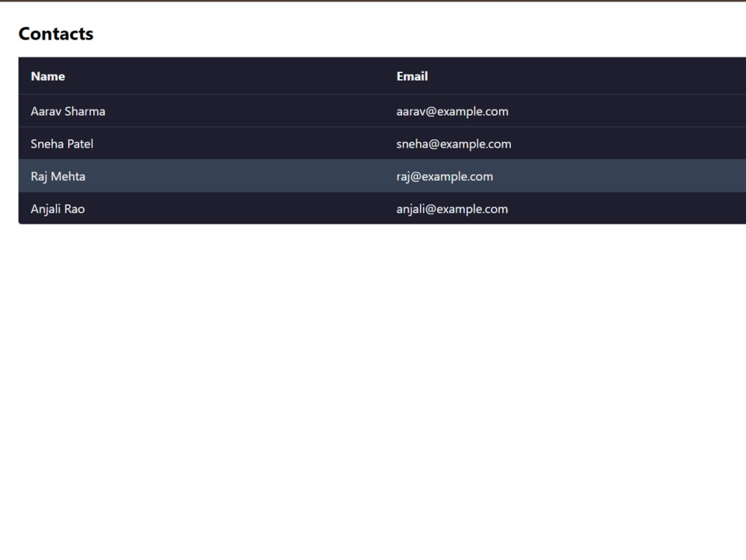Click email raj@example.com
The height and width of the screenshot is (560, 746).
pyautogui.click(x=445, y=177)
